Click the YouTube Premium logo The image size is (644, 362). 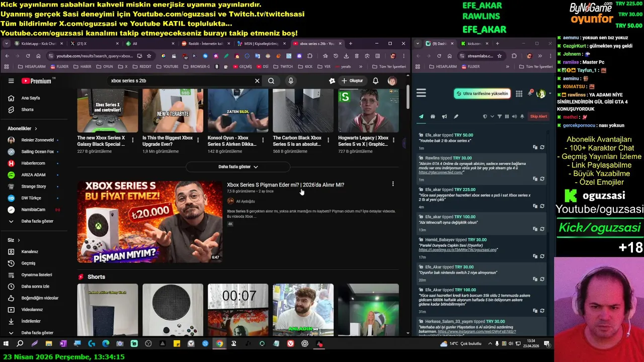pyautogui.click(x=36, y=81)
